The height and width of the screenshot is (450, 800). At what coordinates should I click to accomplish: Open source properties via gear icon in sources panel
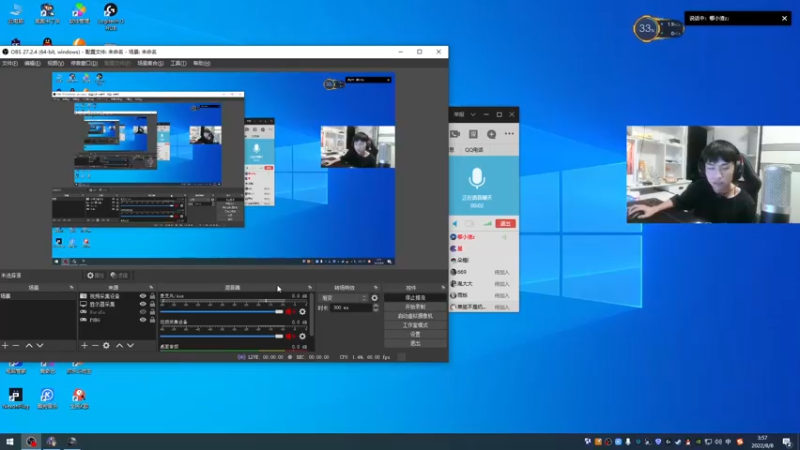click(106, 345)
